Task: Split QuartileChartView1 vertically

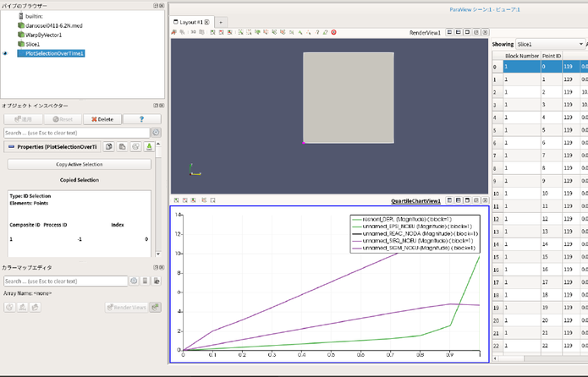Action: [459, 200]
